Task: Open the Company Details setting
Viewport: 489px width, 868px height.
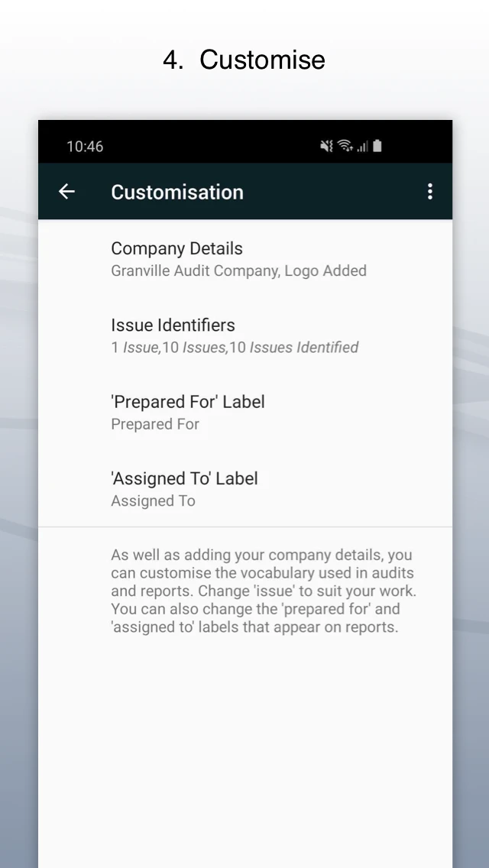Action: pyautogui.click(x=176, y=248)
